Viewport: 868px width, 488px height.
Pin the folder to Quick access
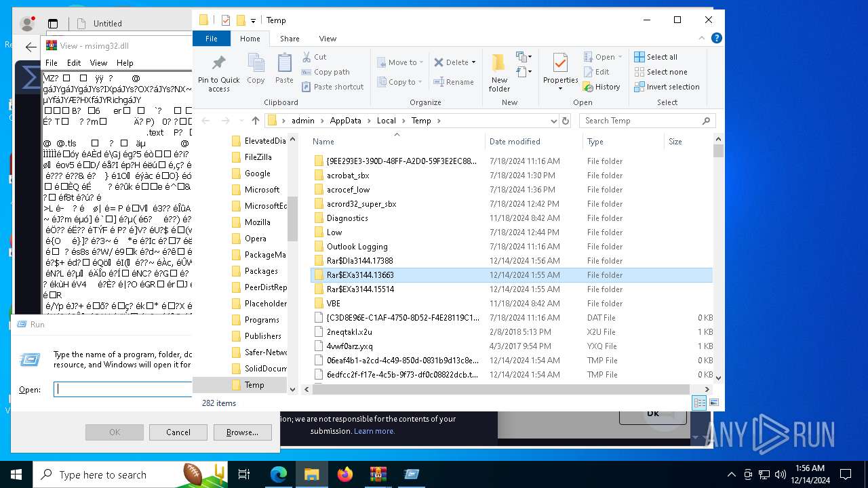[x=218, y=74]
